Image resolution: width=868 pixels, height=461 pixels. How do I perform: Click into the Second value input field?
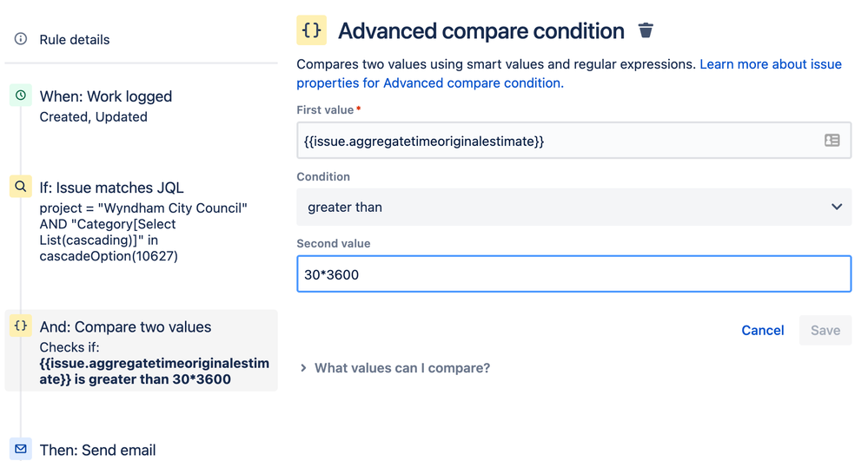point(573,274)
